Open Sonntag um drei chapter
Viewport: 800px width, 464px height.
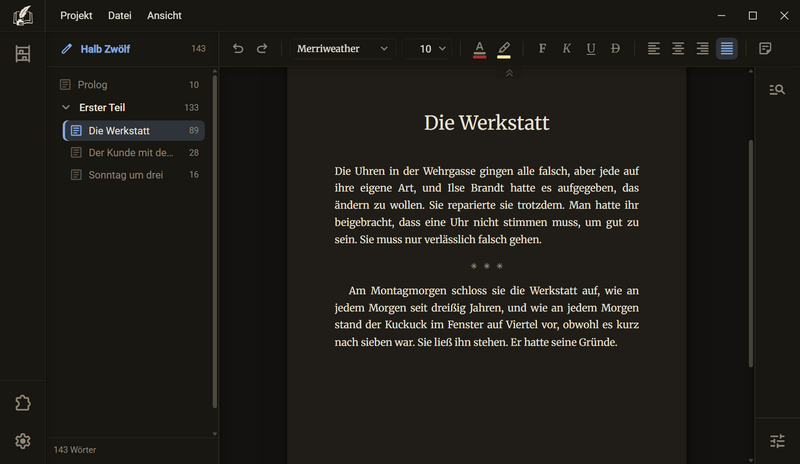134,175
